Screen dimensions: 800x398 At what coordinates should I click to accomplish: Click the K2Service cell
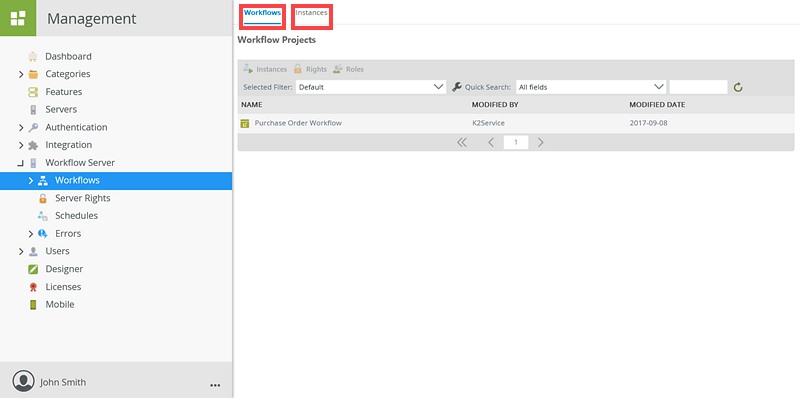tap(488, 123)
